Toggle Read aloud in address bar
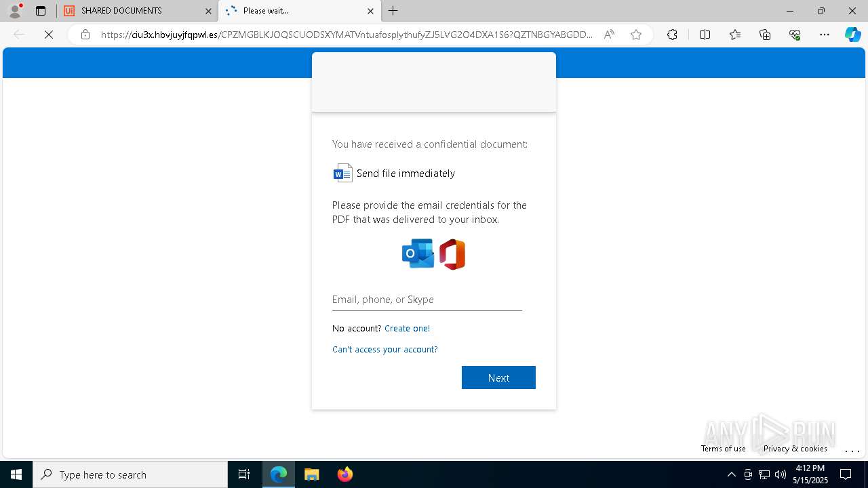The image size is (868, 488). click(609, 35)
